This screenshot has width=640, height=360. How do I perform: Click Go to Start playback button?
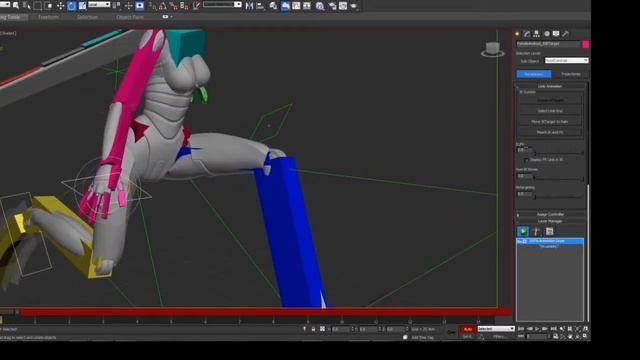pyautogui.click(x=521, y=329)
